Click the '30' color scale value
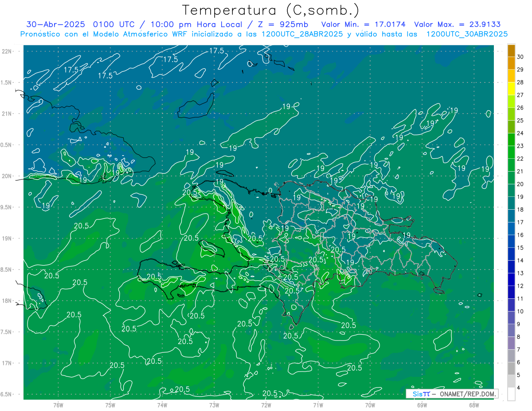The height and width of the screenshot is (411, 532). [x=521, y=57]
